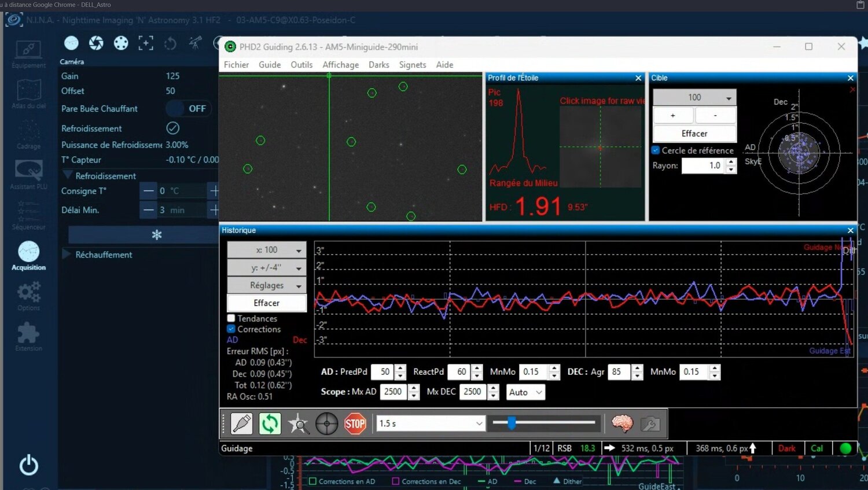The image size is (868, 490).
Task: Click the begin guiding crosshair icon
Action: pos(326,423)
